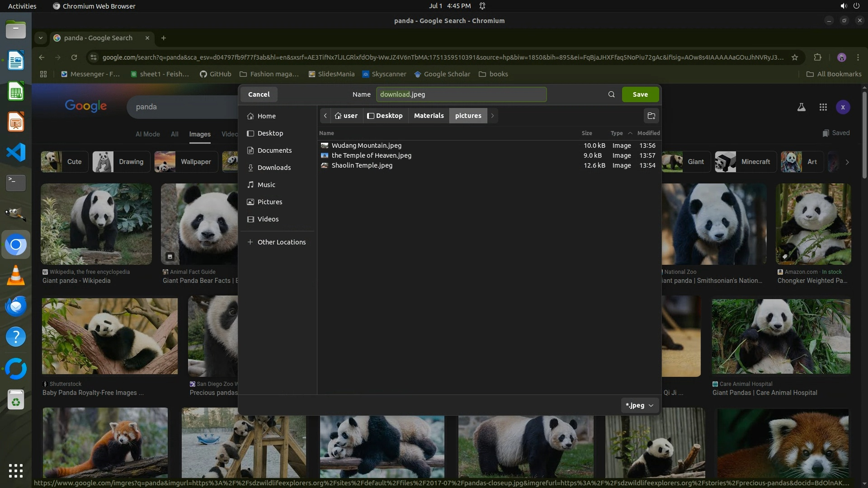Viewport: 868px width, 488px height.
Task: Open Google apps grid icon
Action: point(823,107)
